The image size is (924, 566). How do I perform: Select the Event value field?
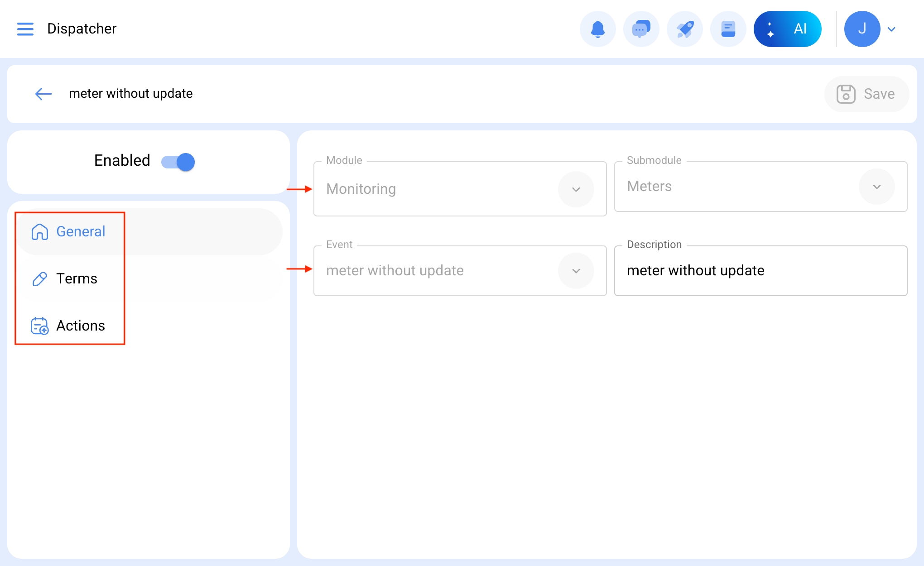[460, 271]
